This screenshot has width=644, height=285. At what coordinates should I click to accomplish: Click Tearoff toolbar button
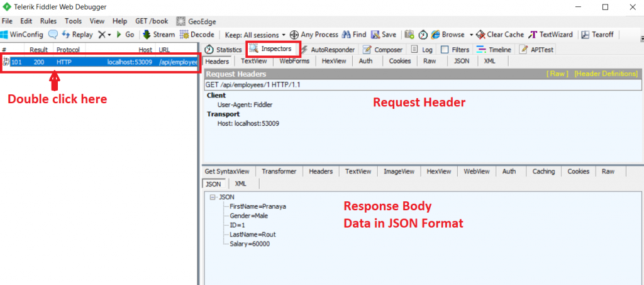click(597, 35)
